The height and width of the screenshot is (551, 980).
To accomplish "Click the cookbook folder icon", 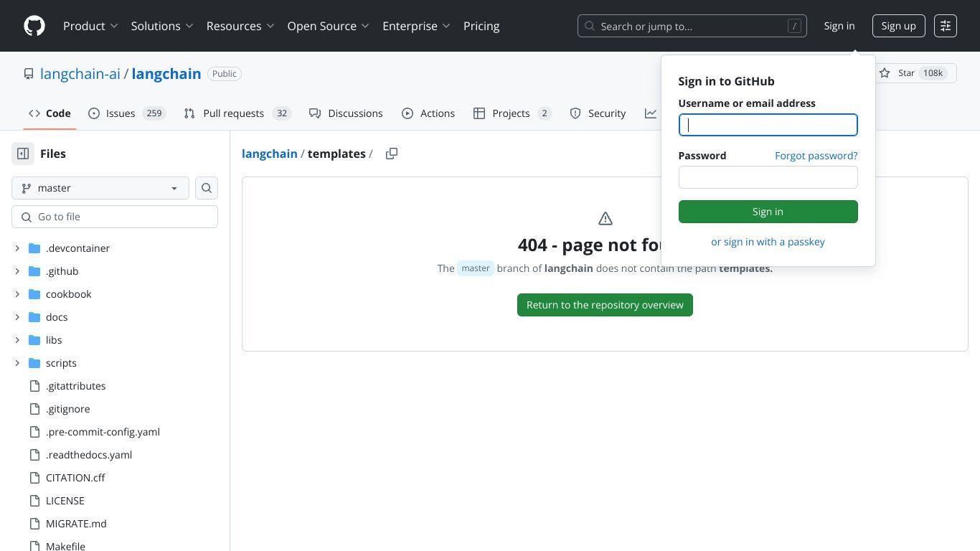I will pyautogui.click(x=34, y=294).
